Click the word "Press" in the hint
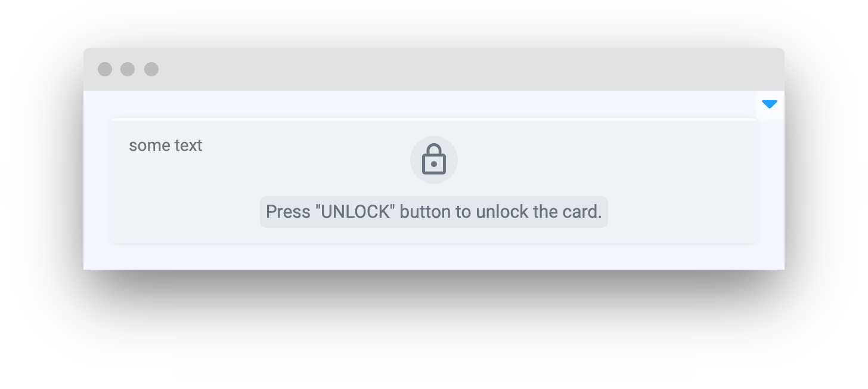Viewport: 868px width, 389px height. point(288,212)
